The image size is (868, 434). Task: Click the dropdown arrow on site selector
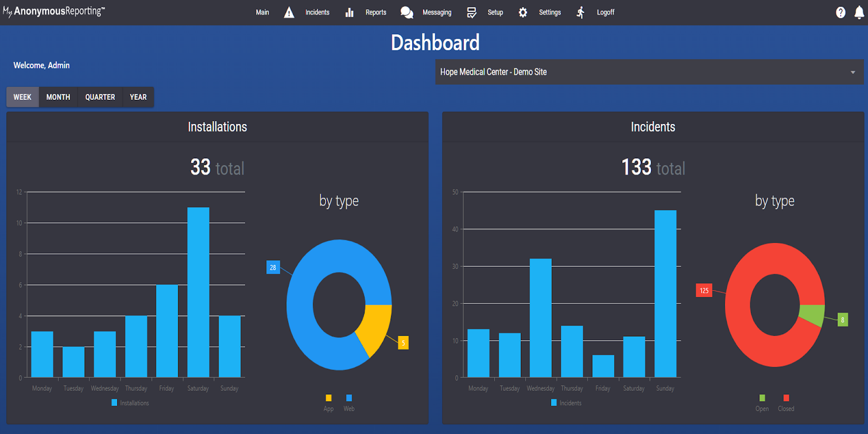point(853,72)
